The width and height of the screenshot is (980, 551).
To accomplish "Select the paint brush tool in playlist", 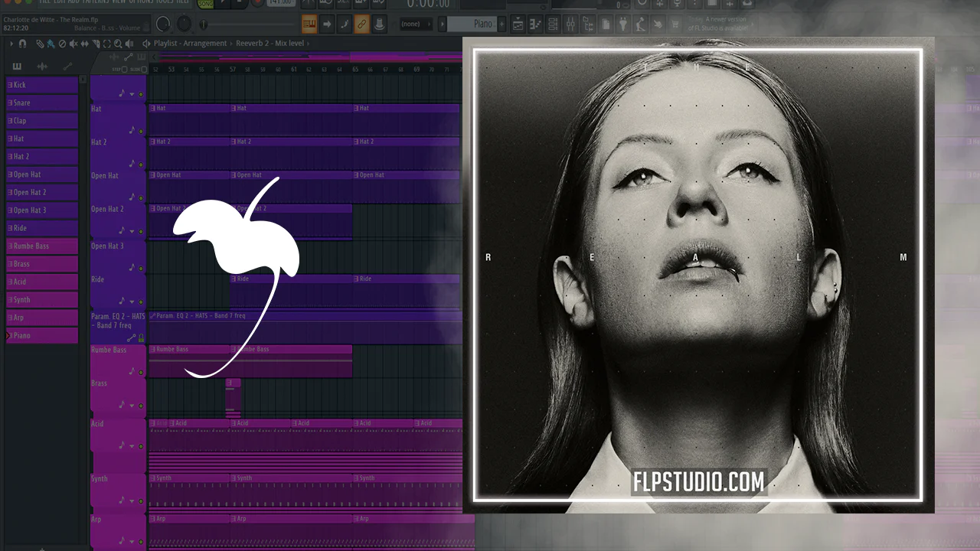I will pyautogui.click(x=51, y=44).
